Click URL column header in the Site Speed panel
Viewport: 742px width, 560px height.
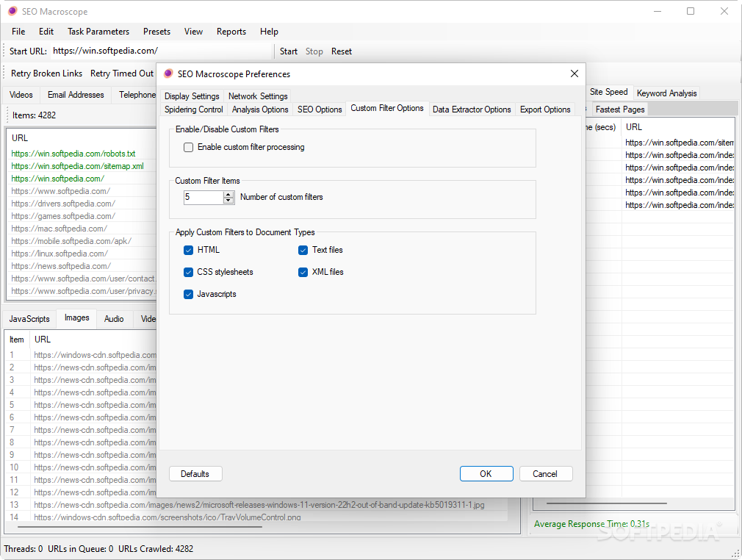pos(677,127)
